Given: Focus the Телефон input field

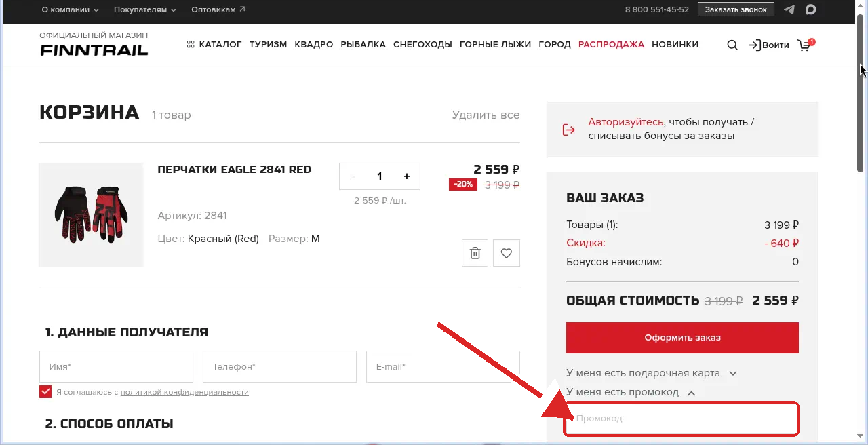Looking at the screenshot, I should pos(279,366).
